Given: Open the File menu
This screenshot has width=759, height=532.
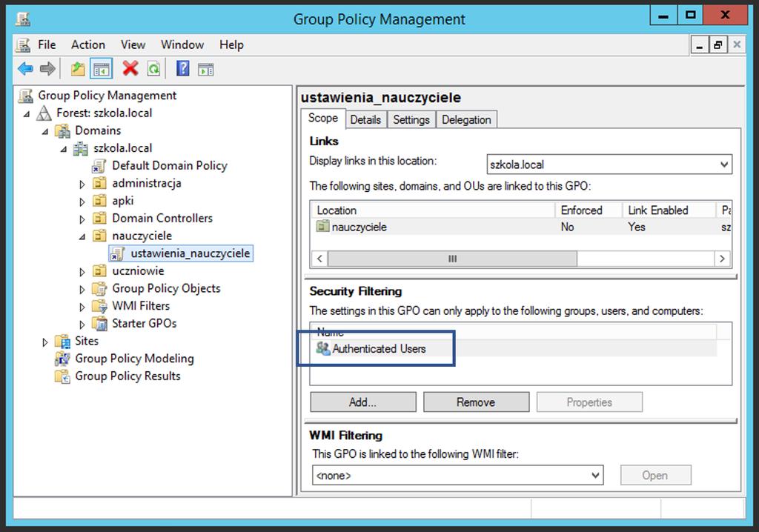Looking at the screenshot, I should coord(47,44).
